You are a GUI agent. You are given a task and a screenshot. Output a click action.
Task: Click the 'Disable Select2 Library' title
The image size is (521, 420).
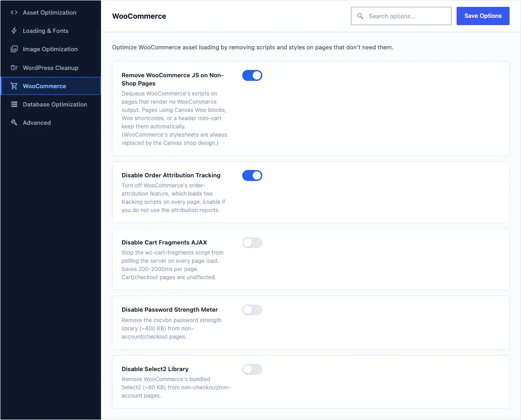tap(155, 369)
